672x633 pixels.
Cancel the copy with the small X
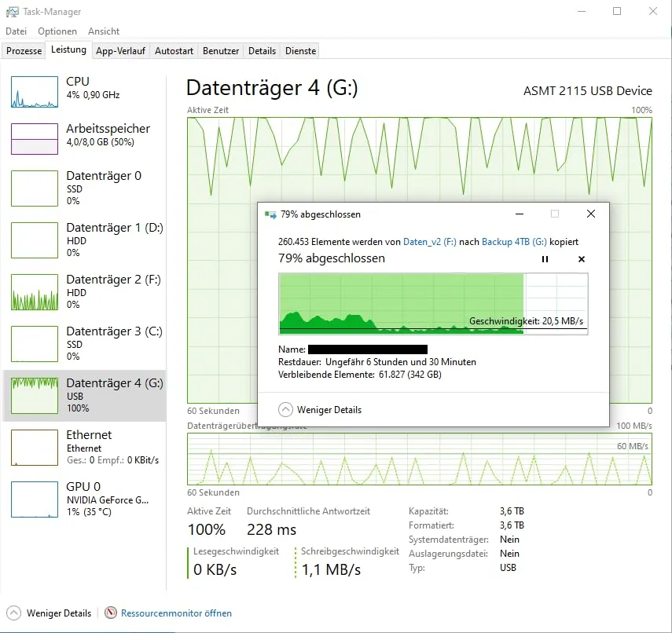click(x=581, y=259)
